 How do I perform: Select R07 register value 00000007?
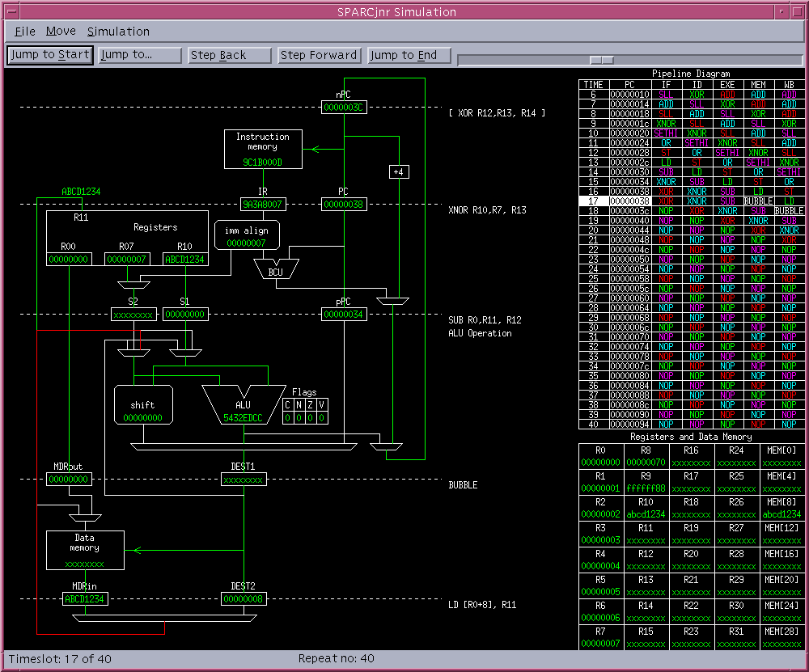pyautogui.click(x=127, y=260)
